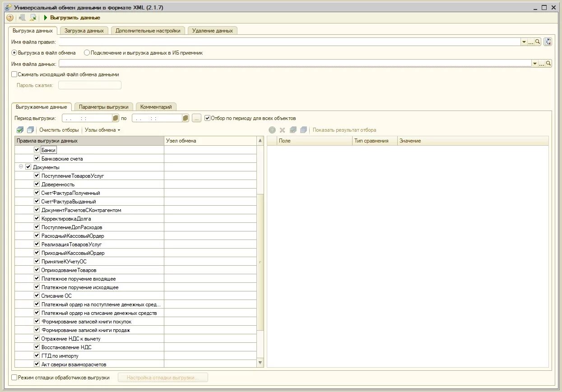Click in the Имя файла данных field
562x392 pixels.
click(x=295, y=64)
